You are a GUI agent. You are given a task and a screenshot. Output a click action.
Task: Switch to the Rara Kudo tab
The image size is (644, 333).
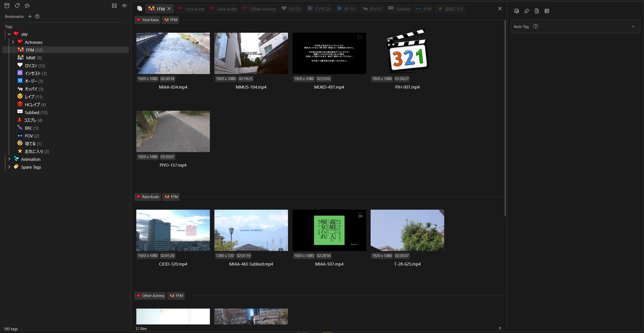[x=224, y=9]
